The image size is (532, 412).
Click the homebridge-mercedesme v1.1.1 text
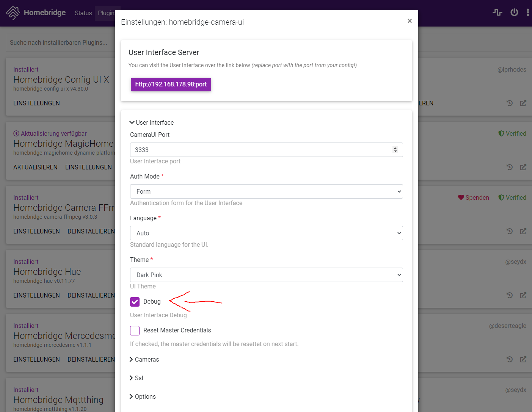(52, 345)
